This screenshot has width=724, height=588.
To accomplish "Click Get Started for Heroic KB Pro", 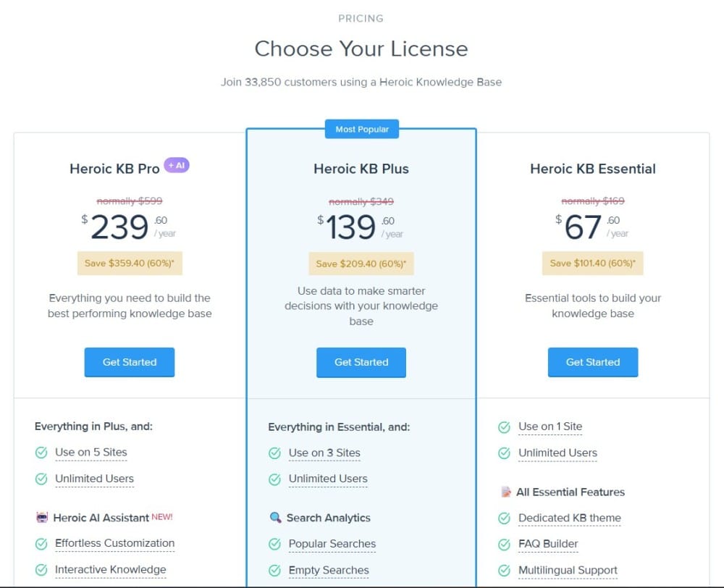I will tap(130, 362).
